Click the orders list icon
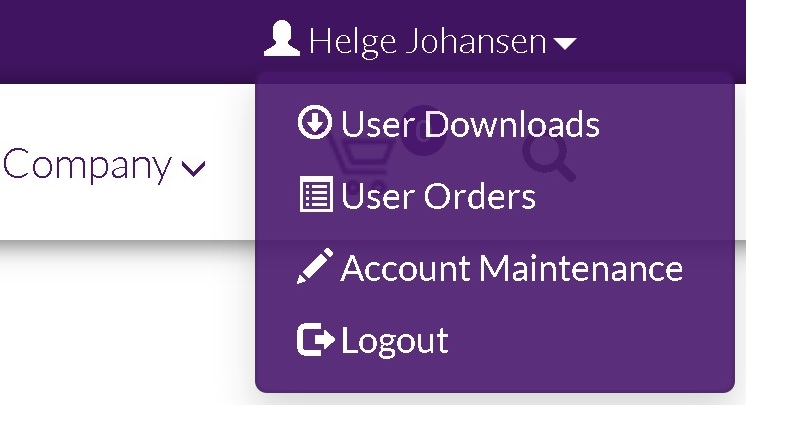The image size is (796, 446). (x=316, y=194)
